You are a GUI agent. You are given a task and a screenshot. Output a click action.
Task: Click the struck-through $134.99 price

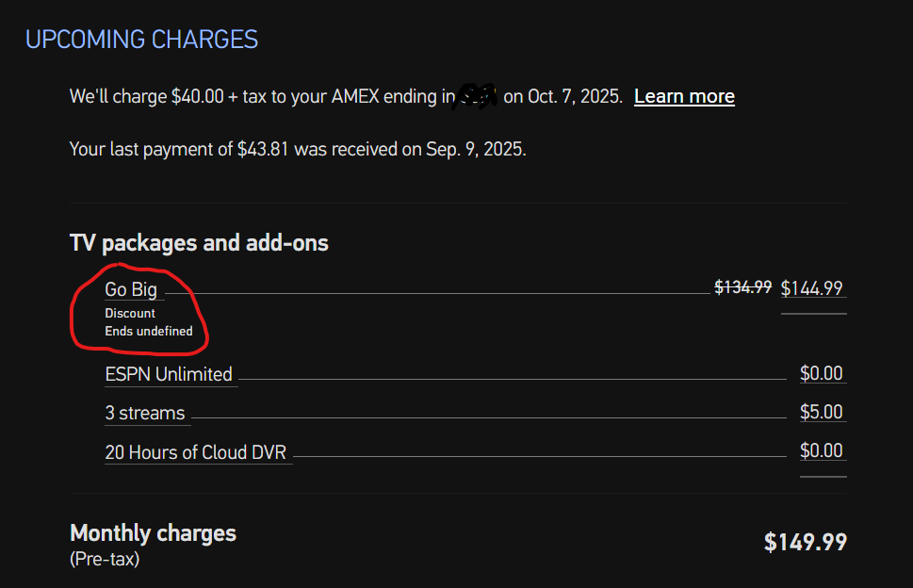743,287
